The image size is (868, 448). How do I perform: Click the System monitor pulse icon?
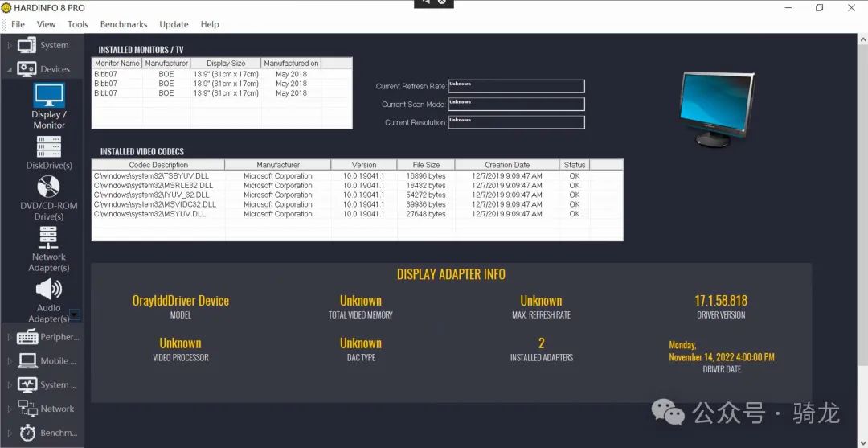27,384
